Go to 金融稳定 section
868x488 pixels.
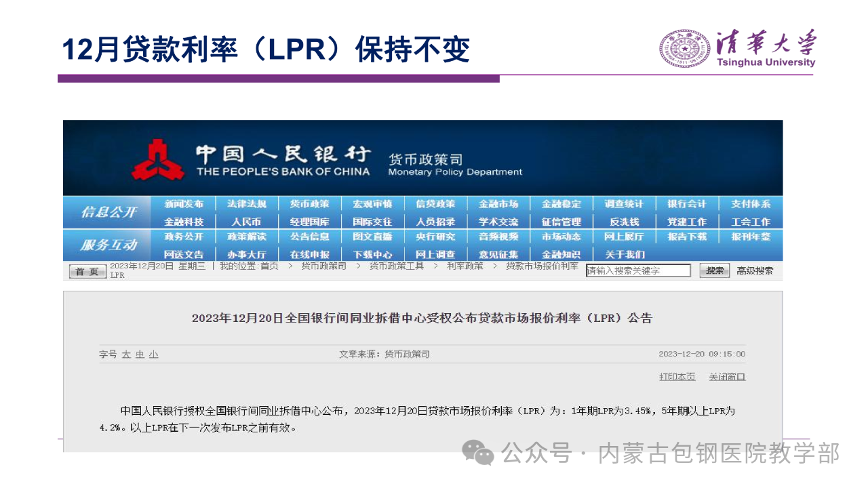[561, 204]
